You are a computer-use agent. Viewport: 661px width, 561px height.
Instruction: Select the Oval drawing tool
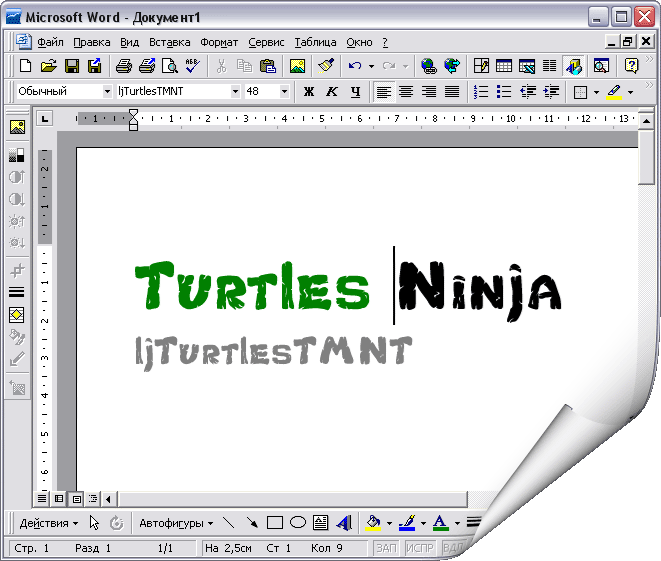coord(298,523)
